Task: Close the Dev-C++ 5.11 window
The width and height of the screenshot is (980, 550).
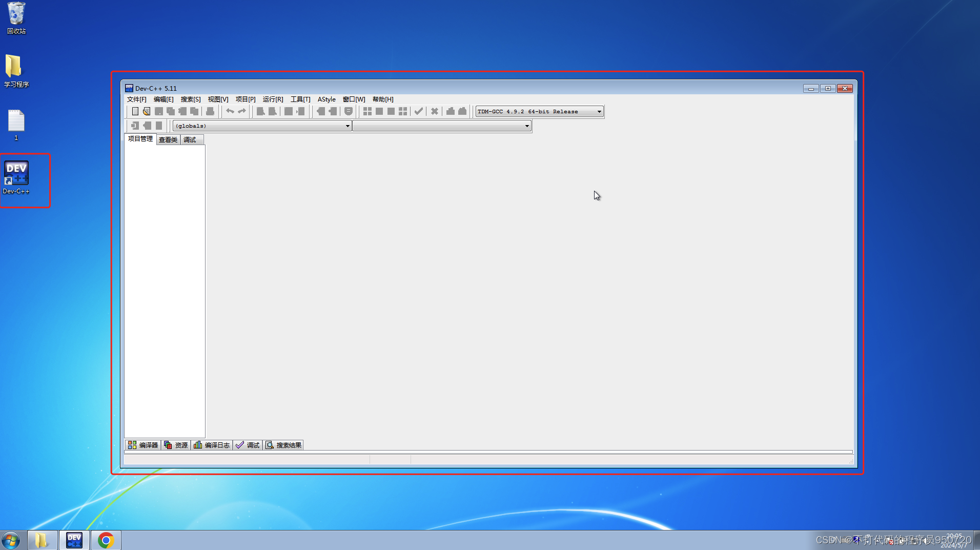Action: (845, 89)
